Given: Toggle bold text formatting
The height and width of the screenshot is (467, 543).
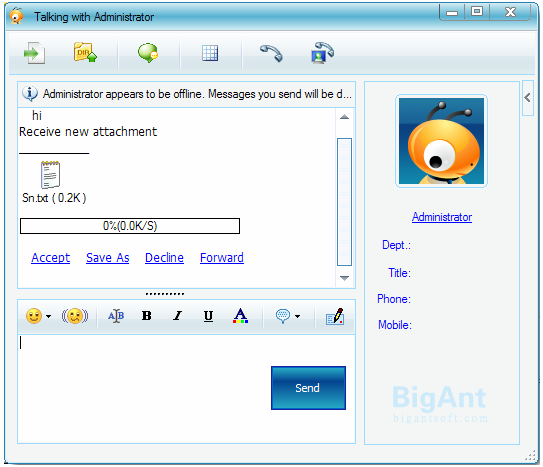Looking at the screenshot, I should [x=146, y=316].
